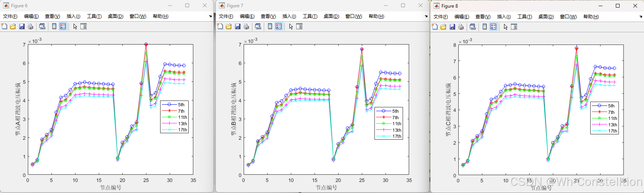Open the 帮助(H) menu in Figure 8
Image resolution: width=644 pixels, height=193 pixels.
591,17
